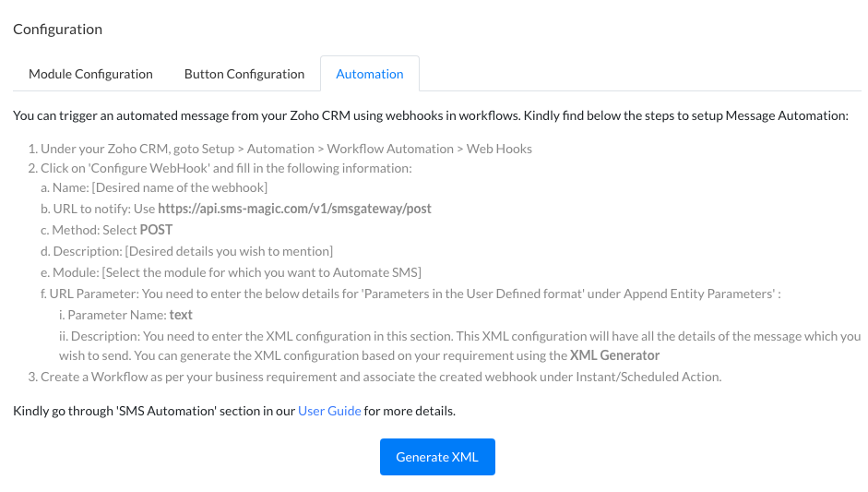Click the intro sentence about webhooks
Screen dimensions: 868x492
point(430,115)
